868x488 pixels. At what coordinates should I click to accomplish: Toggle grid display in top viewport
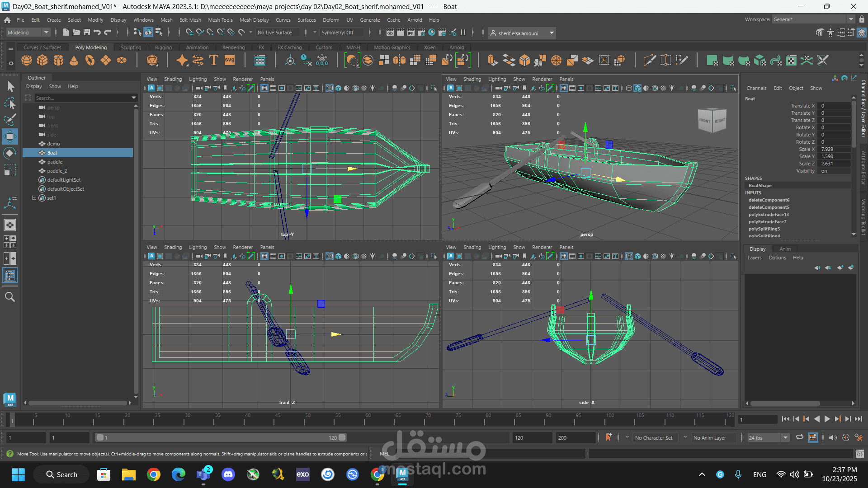[x=264, y=88]
